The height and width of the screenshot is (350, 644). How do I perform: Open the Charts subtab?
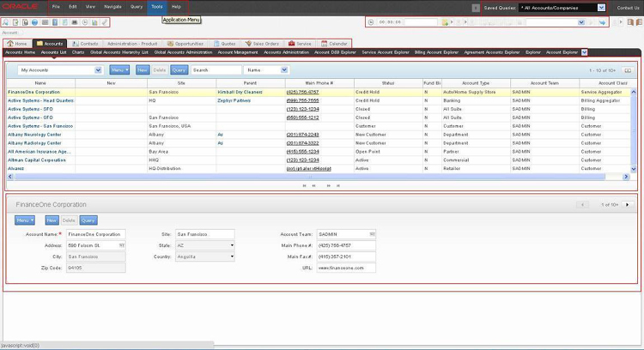[78, 52]
